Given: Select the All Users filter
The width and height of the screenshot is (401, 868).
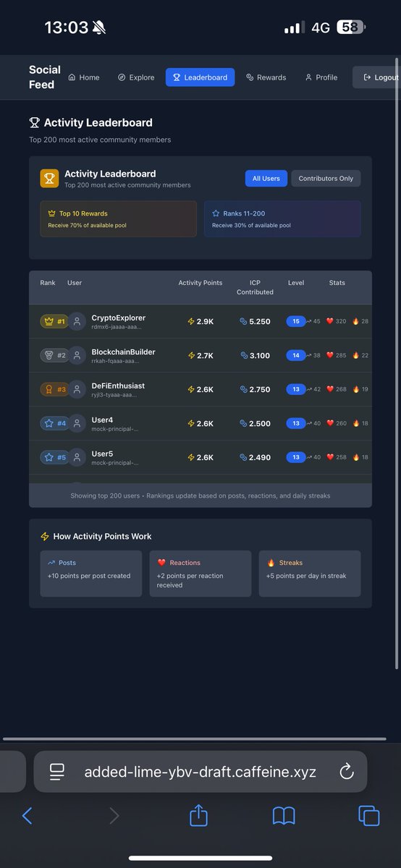Looking at the screenshot, I should point(266,179).
